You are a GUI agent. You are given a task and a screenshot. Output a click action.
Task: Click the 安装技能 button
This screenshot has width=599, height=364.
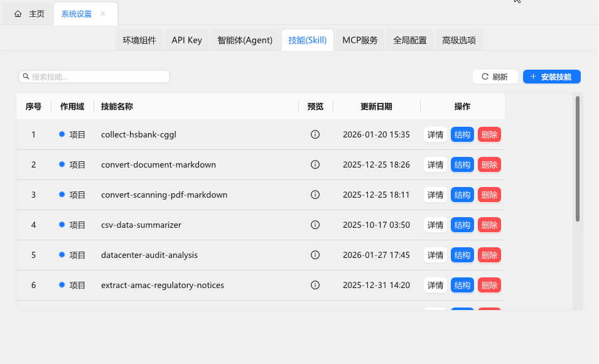coord(551,77)
